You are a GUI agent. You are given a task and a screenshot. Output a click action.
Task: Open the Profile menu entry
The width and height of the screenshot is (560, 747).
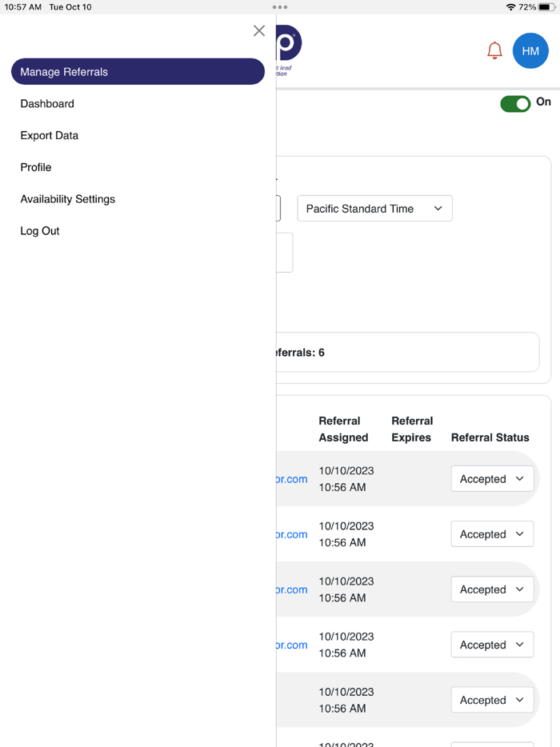(35, 167)
